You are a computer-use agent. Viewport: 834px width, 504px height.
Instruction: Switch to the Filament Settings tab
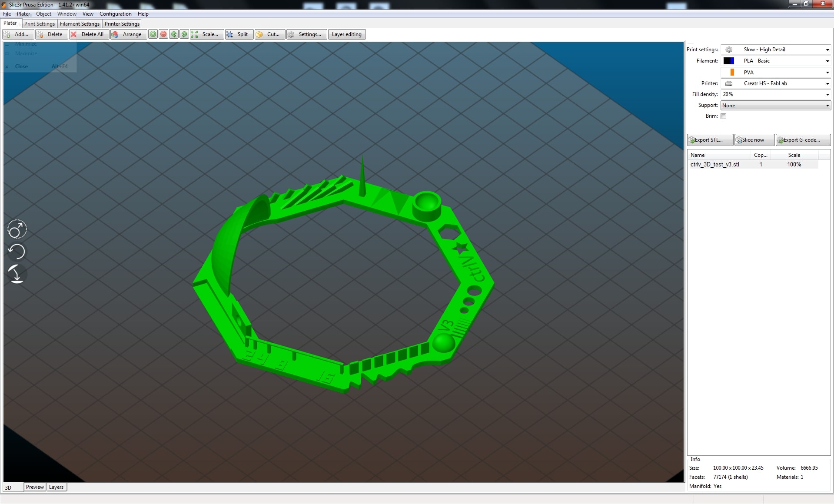click(80, 24)
